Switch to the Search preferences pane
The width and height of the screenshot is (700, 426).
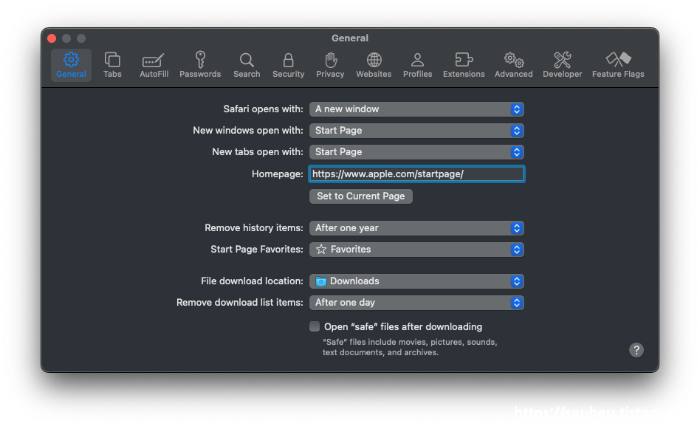click(246, 65)
